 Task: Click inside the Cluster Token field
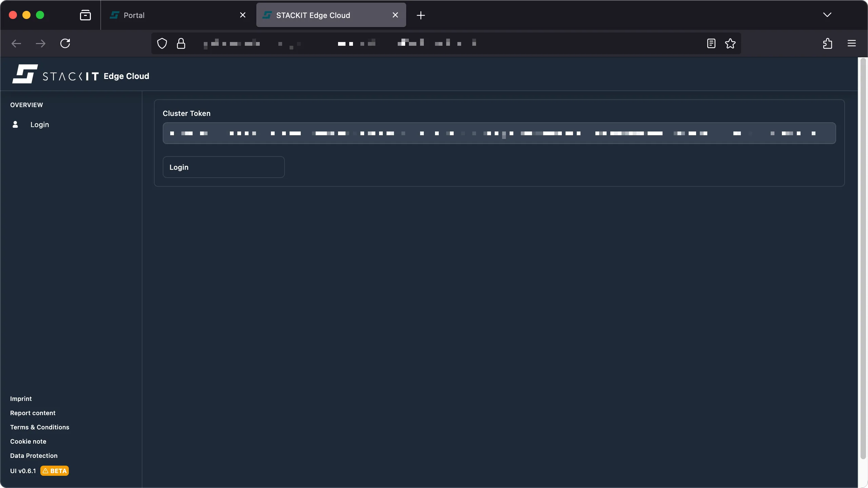(x=498, y=133)
